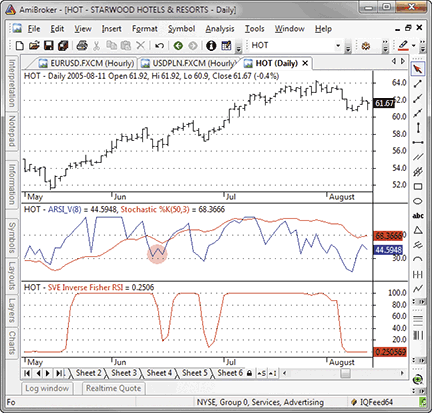432x413 pixels.
Task: Click the Save All icon
Action: pos(63,45)
